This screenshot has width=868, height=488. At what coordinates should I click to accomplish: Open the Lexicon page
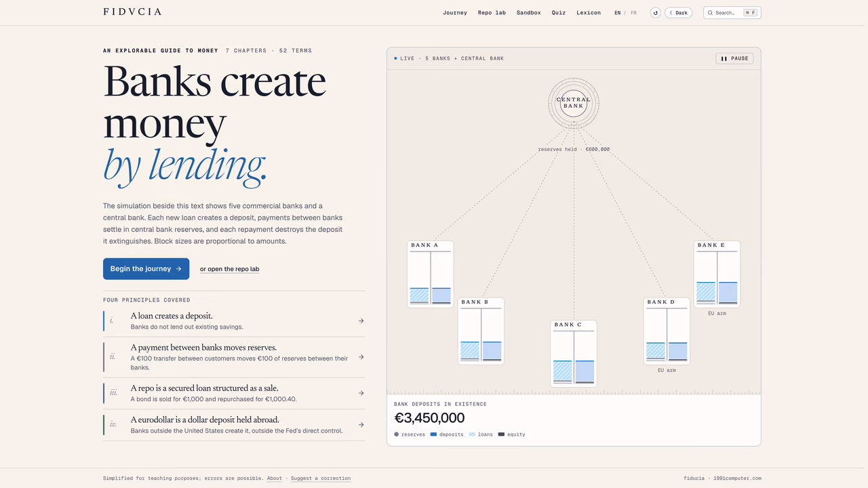[589, 13]
